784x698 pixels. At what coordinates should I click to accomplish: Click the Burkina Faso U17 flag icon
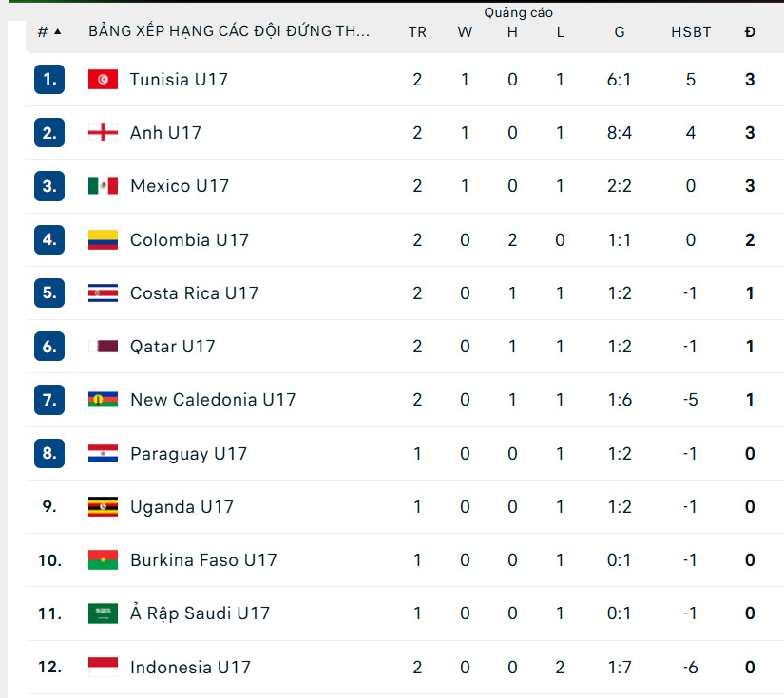pyautogui.click(x=103, y=560)
